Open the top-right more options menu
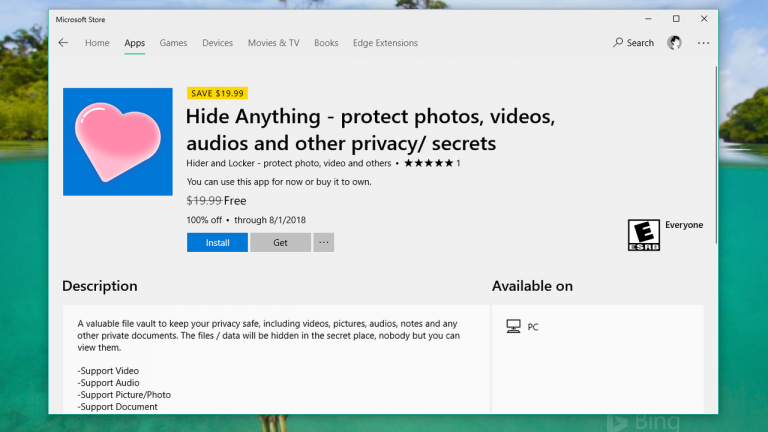This screenshot has height=432, width=768. click(703, 43)
